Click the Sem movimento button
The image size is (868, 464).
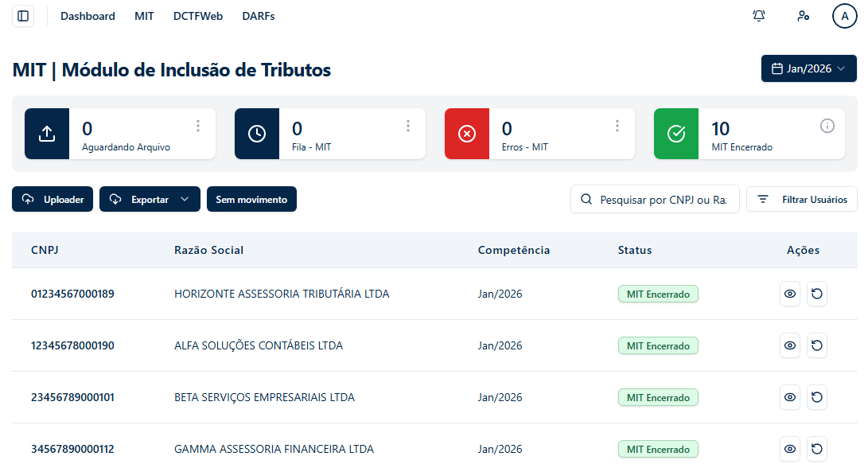[251, 199]
